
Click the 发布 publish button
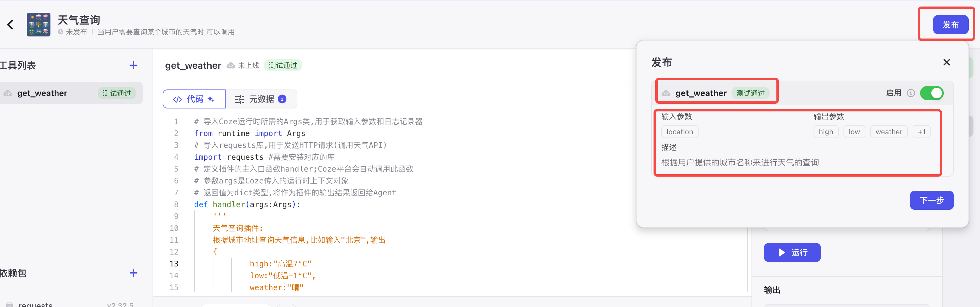point(951,24)
